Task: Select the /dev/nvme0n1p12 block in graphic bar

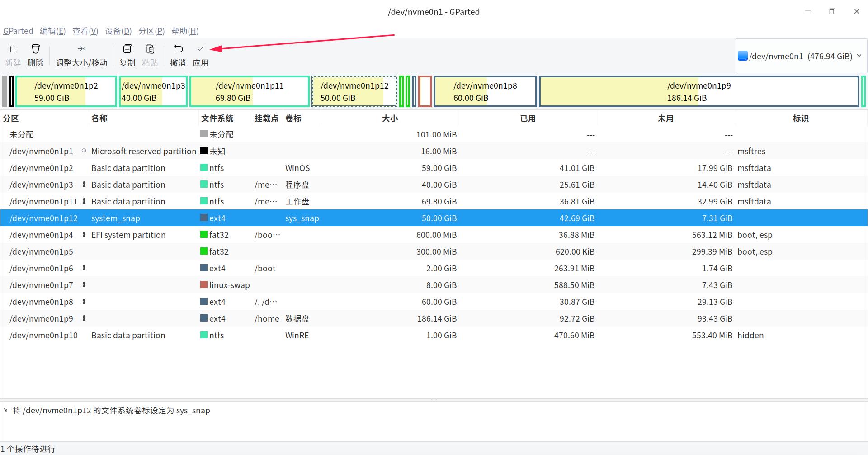Action: [x=354, y=91]
